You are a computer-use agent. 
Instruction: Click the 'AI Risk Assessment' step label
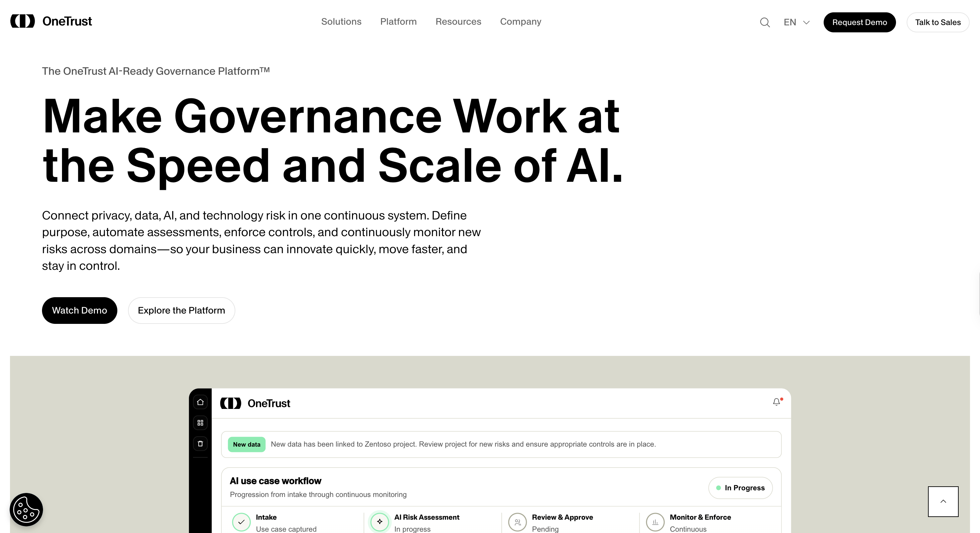click(427, 517)
